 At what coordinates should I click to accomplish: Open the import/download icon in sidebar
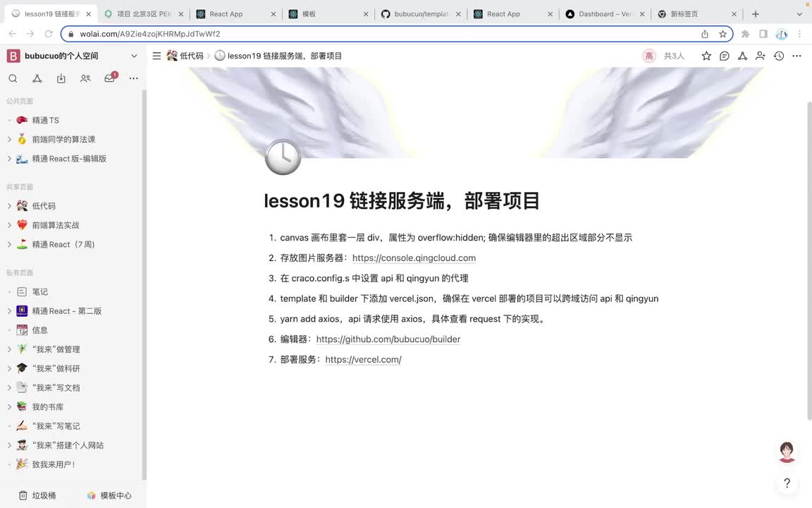[61, 78]
